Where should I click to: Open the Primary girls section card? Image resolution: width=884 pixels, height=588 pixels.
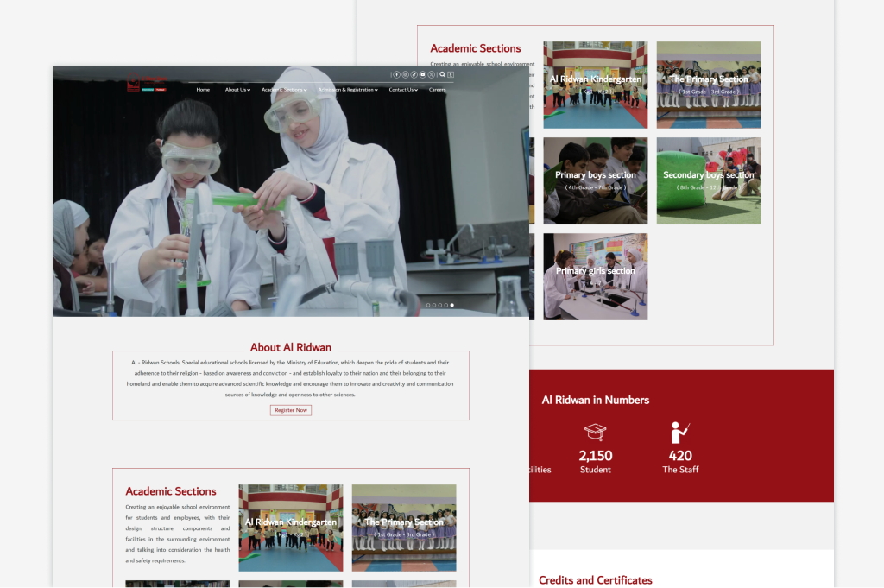(596, 276)
